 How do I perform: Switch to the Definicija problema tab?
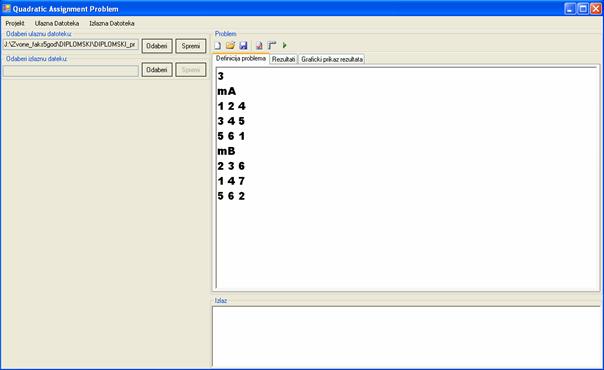coord(241,59)
